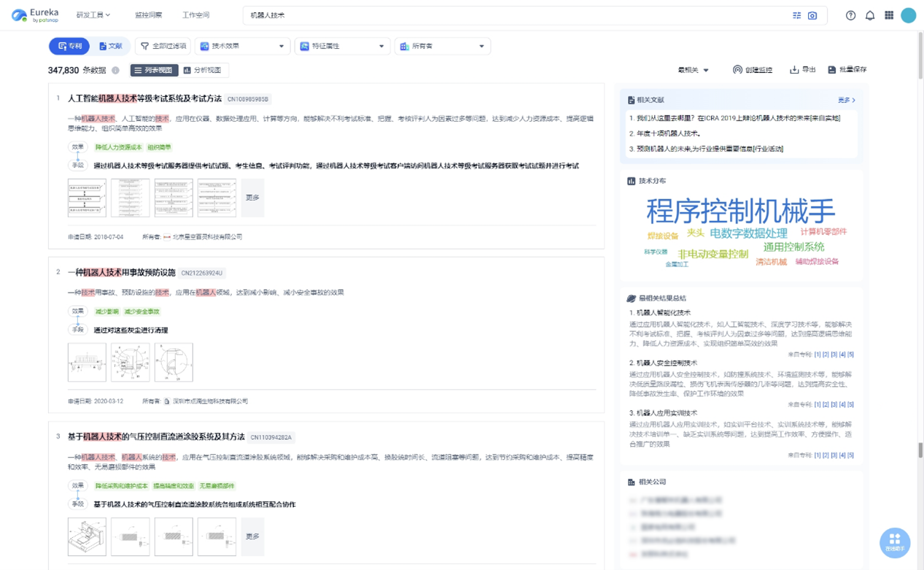This screenshot has height=570, width=924.
Task: Switch to analysis view (分析视图)
Action: coord(203,70)
